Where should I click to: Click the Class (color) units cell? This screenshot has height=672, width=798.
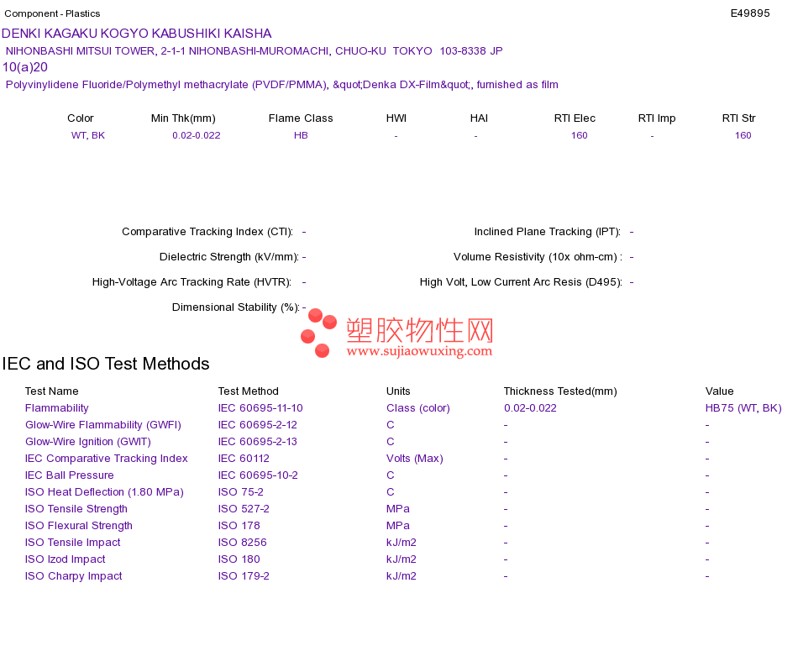pos(418,408)
